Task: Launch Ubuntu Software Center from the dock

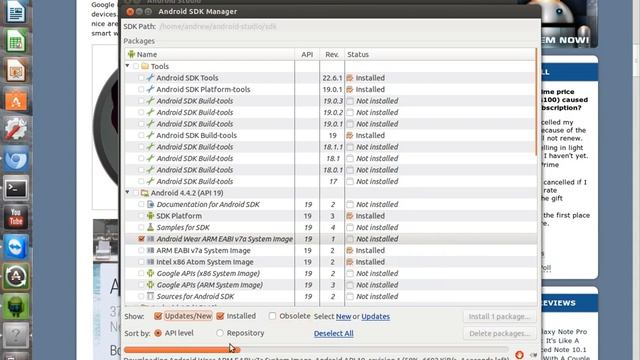Action: (x=16, y=100)
